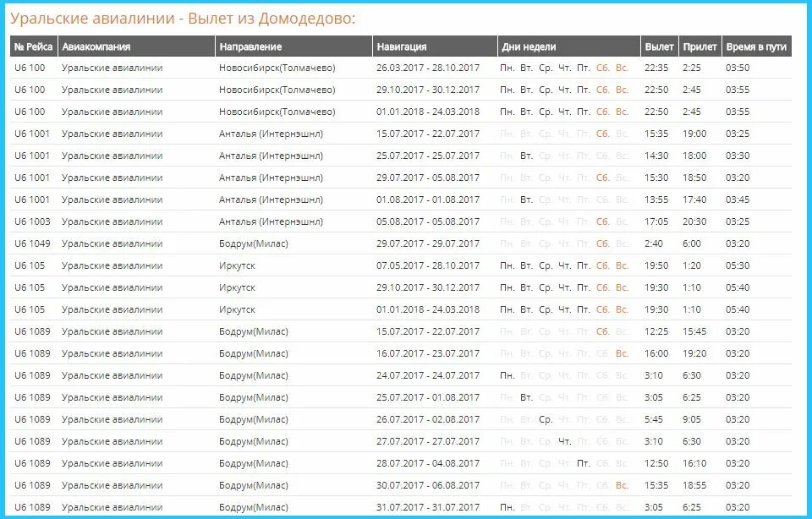Select date range 24.07.2017 - 24.07.2017
The width and height of the screenshot is (812, 519).
(x=428, y=375)
